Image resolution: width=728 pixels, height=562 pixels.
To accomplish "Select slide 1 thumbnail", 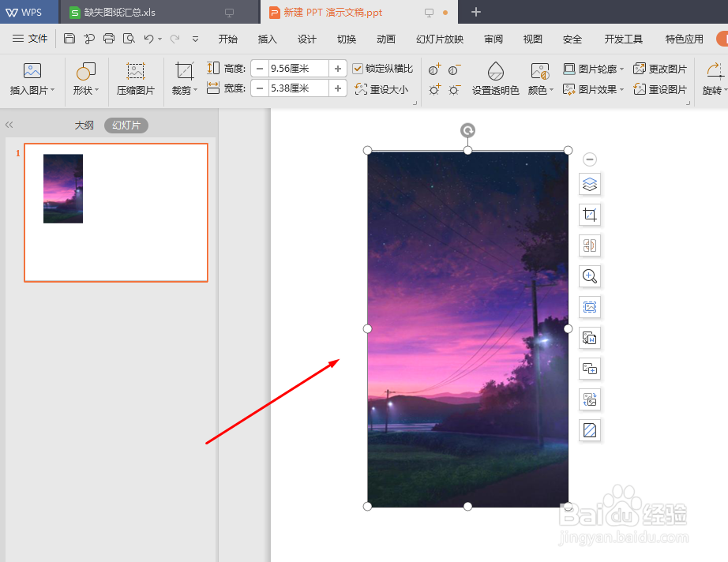I will (116, 212).
